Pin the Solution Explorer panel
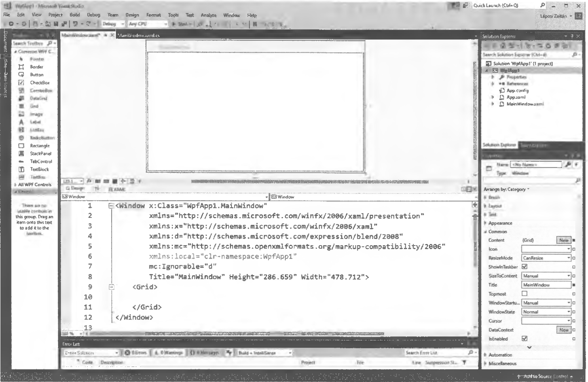 (572, 36)
